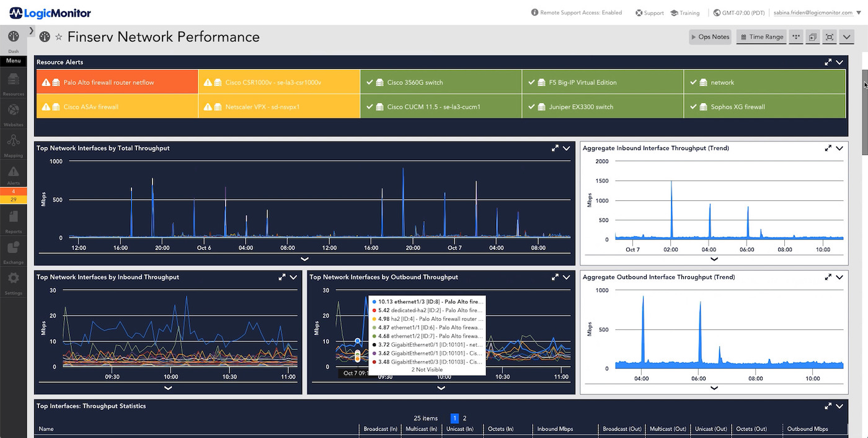This screenshot has height=438, width=868.
Task: Open Palo Alto firewall router netflow alert tile
Action: [117, 82]
